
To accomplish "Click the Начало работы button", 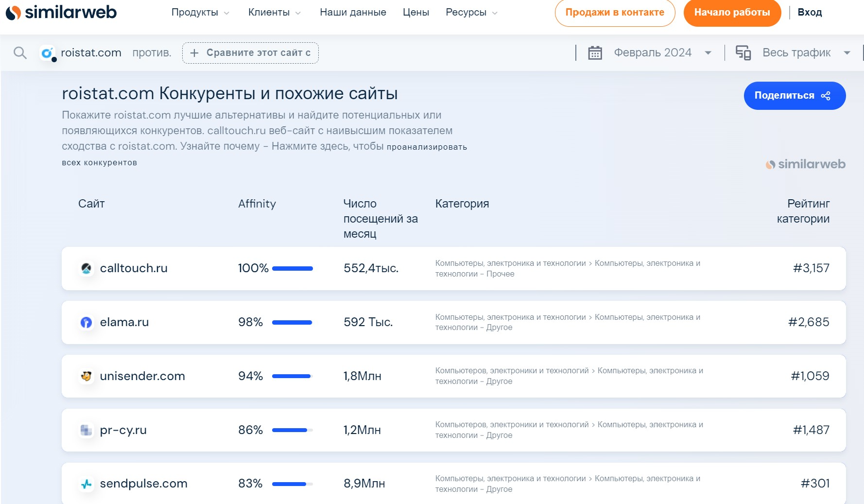I will [732, 13].
